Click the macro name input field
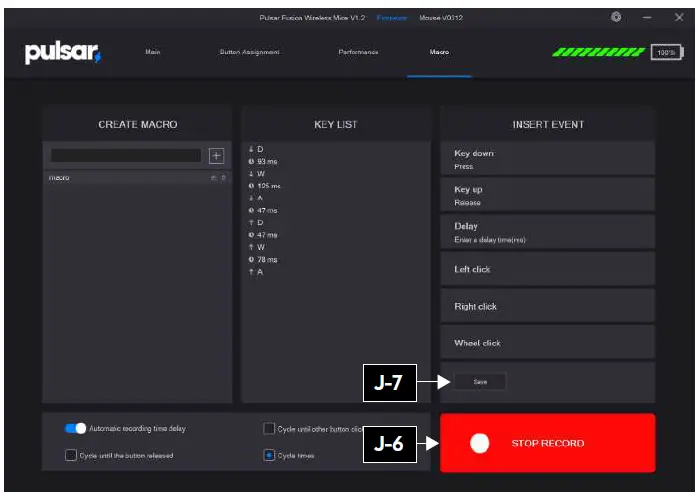The height and width of the screenshot is (494, 699). coord(126,156)
